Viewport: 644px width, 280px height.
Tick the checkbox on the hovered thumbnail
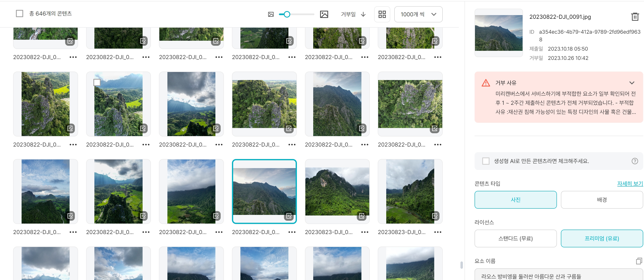97,82
